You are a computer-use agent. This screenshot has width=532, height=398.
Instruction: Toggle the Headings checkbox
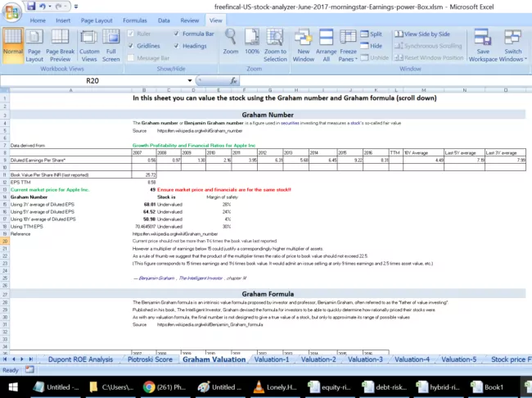(x=177, y=46)
